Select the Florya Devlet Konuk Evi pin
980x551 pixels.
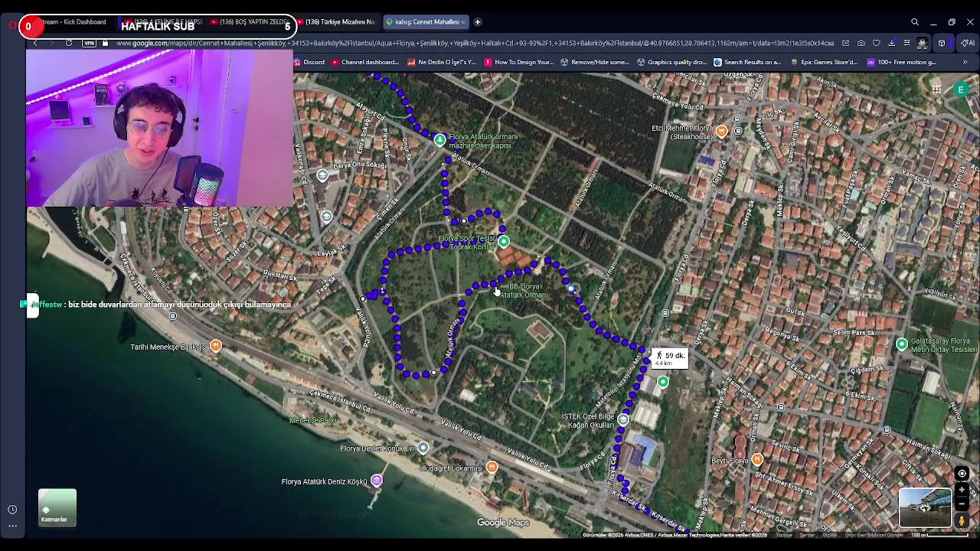(x=423, y=448)
